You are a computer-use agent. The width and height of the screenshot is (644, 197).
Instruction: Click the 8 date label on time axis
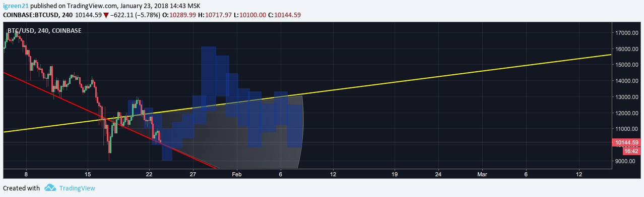[26, 174]
